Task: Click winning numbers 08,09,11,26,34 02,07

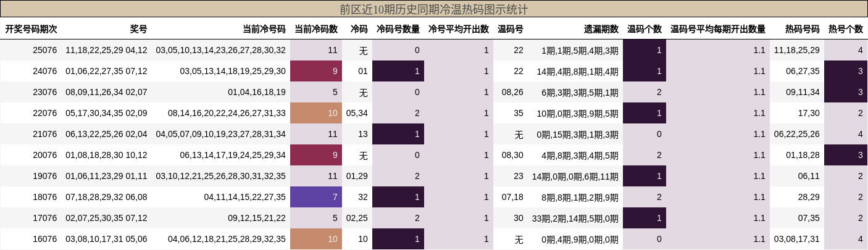Action: [x=106, y=93]
